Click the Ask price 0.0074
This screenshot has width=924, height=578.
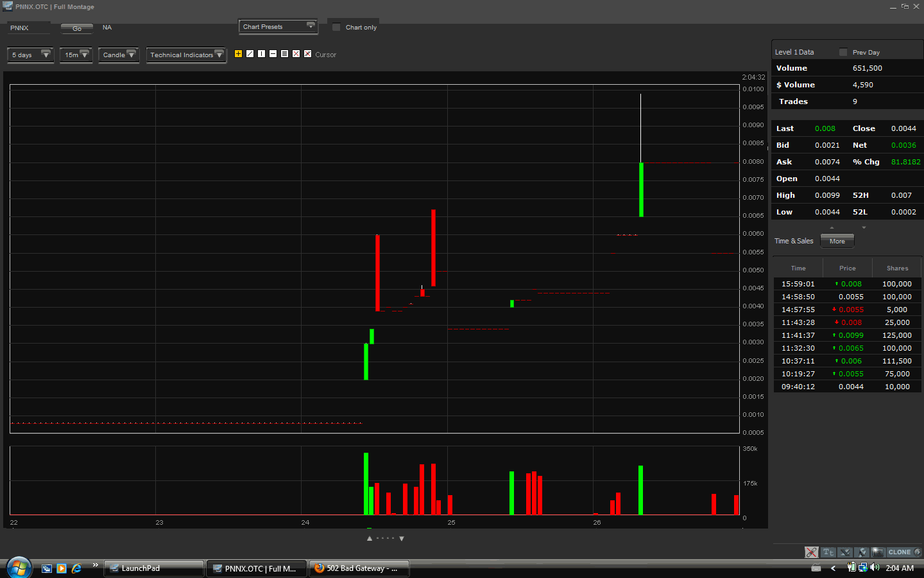tap(827, 162)
